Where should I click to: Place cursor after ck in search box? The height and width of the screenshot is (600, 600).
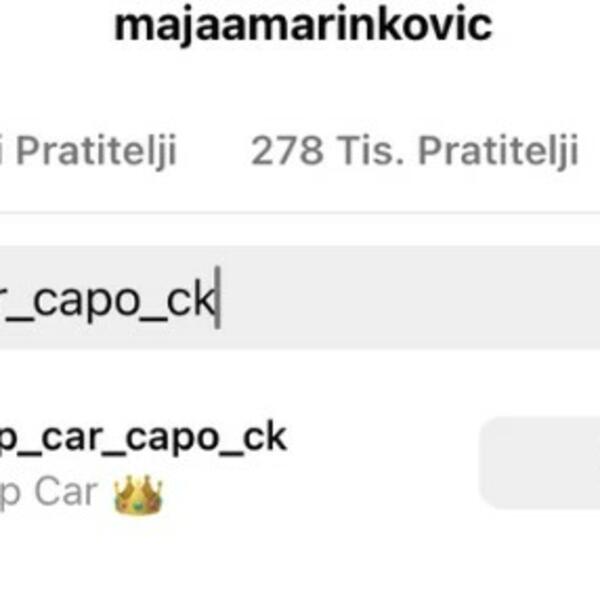pos(216,298)
